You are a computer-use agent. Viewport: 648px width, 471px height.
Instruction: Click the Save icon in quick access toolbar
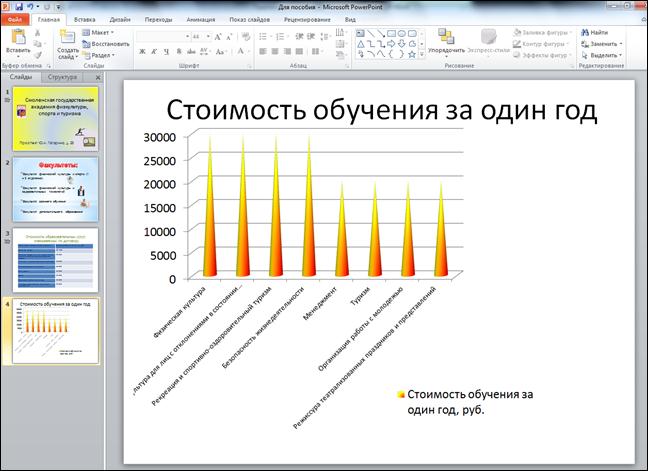point(21,6)
